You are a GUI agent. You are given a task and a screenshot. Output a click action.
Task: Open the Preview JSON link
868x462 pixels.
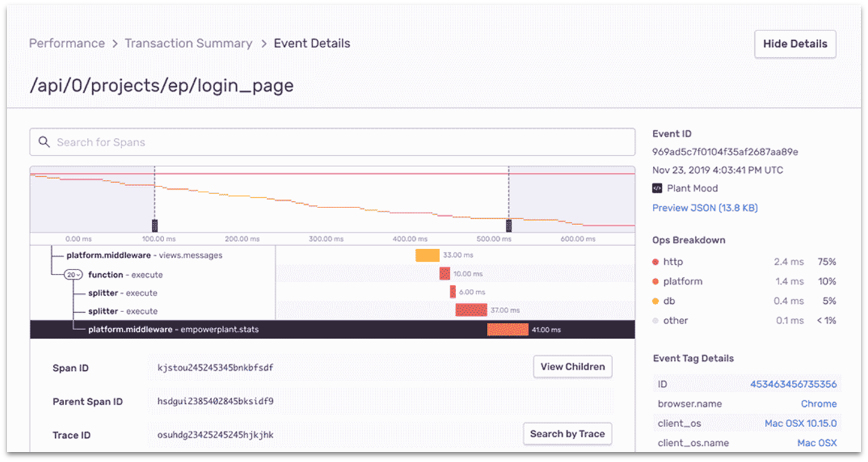click(704, 207)
